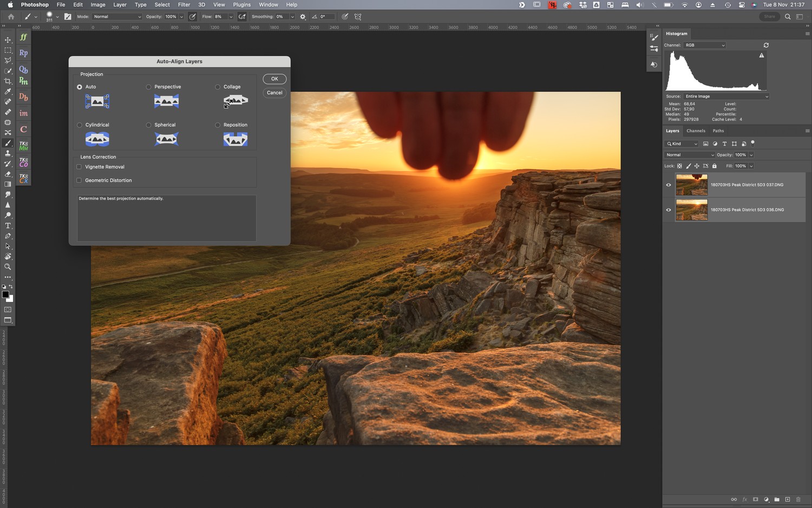Enable the Vignette Removal checkbox
The height and width of the screenshot is (508, 812).
tap(80, 167)
